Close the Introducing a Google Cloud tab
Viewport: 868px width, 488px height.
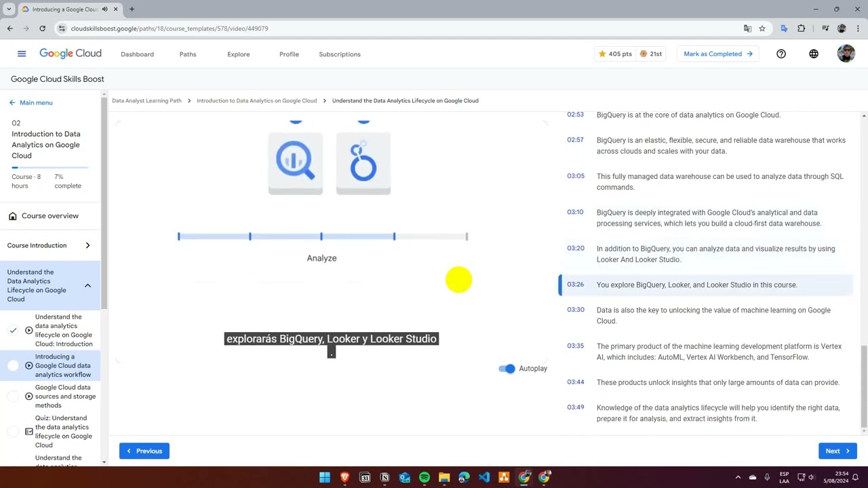116,9
